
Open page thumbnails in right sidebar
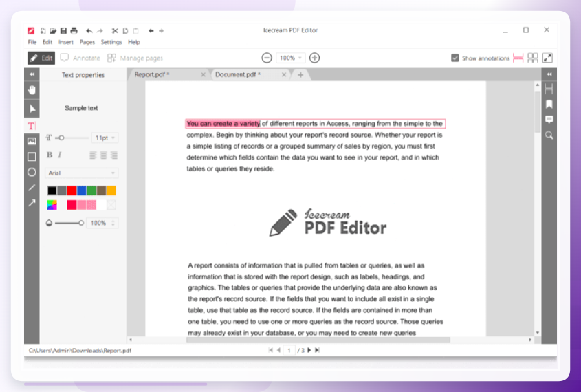click(549, 89)
